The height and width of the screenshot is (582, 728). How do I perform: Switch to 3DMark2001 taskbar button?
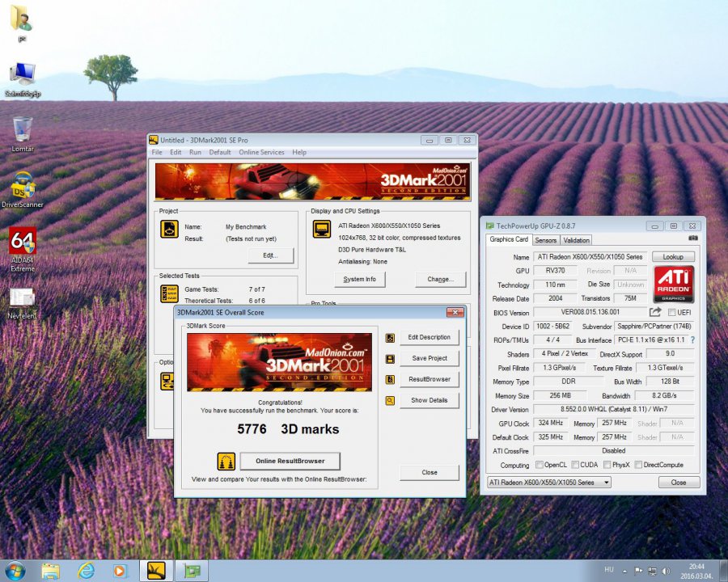click(x=156, y=571)
